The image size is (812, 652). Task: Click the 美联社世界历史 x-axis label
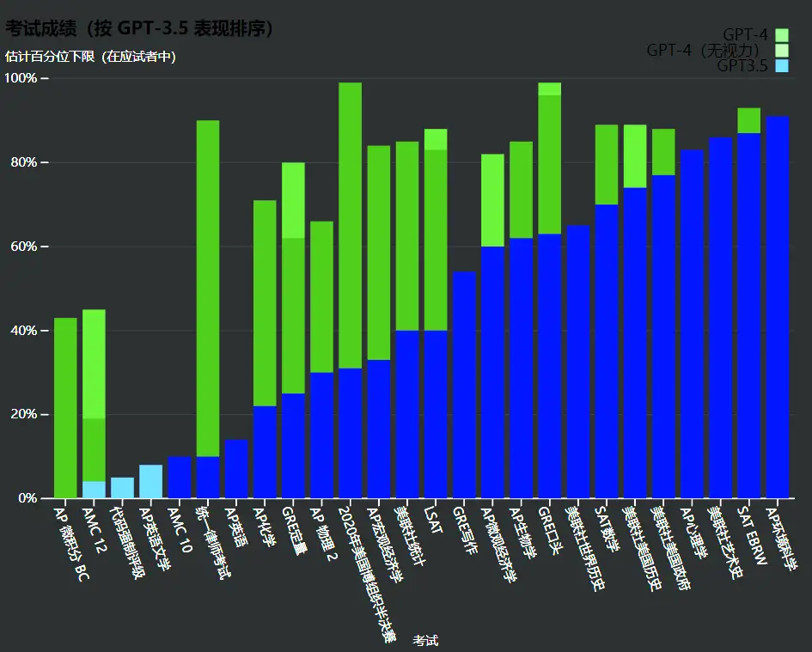point(586,548)
